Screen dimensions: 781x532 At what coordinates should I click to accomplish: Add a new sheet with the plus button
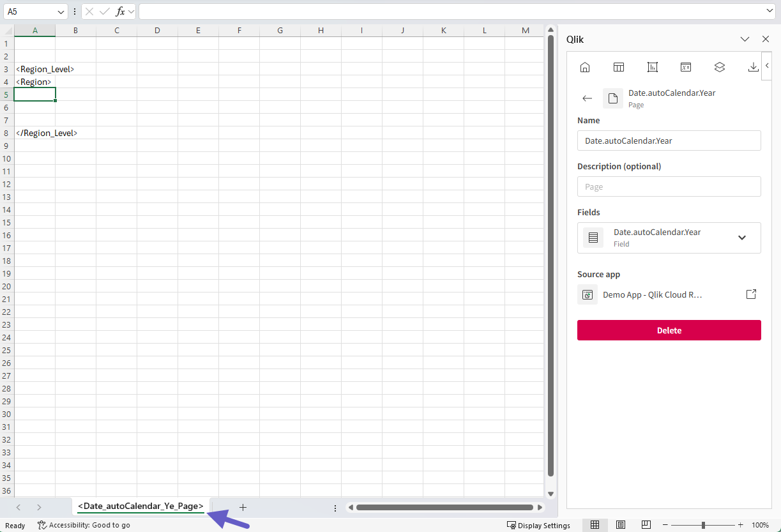point(243,507)
